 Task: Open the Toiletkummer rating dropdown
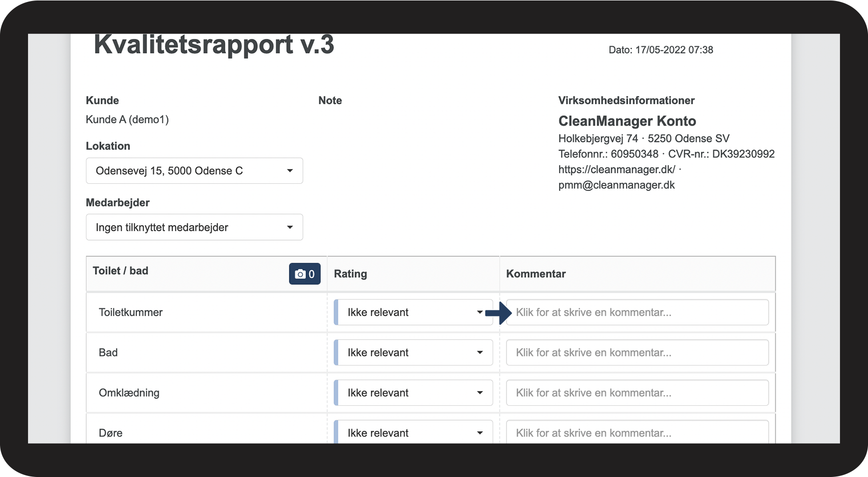coord(413,312)
